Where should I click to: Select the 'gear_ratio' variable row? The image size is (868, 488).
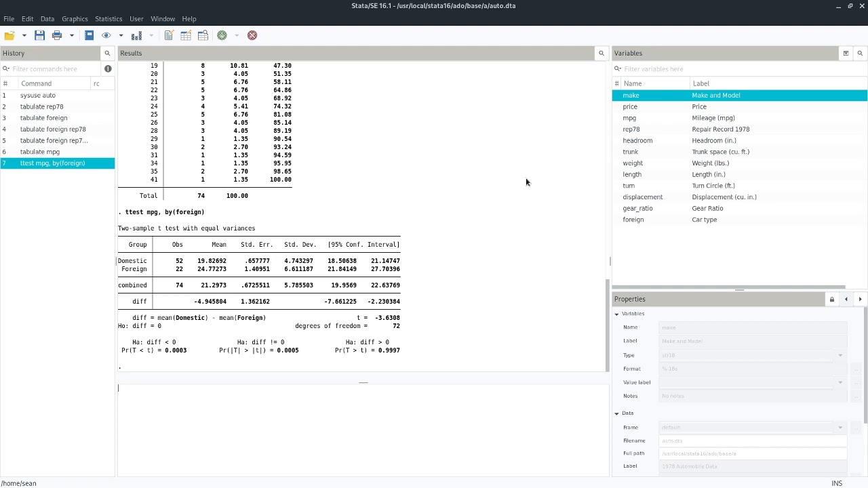tap(739, 208)
